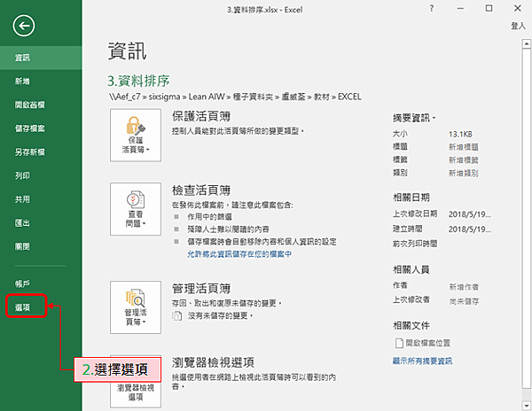Click the 檢查活頁簿 heading text
Screen dimensions: 532x411
tap(201, 190)
